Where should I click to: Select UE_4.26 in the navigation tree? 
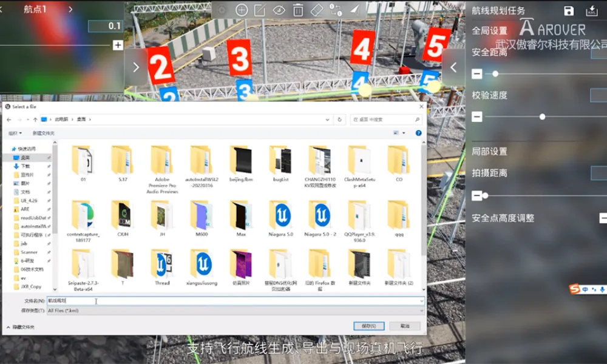tap(29, 200)
